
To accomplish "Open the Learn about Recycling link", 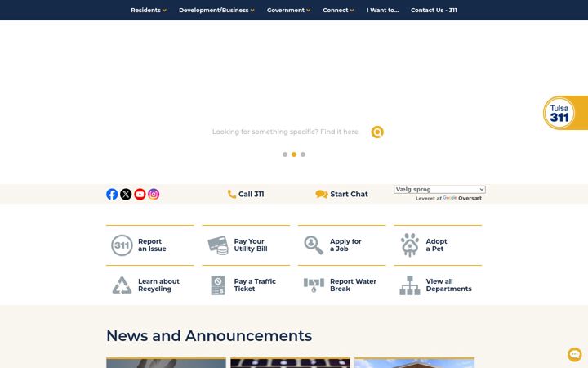I will 158,285.
